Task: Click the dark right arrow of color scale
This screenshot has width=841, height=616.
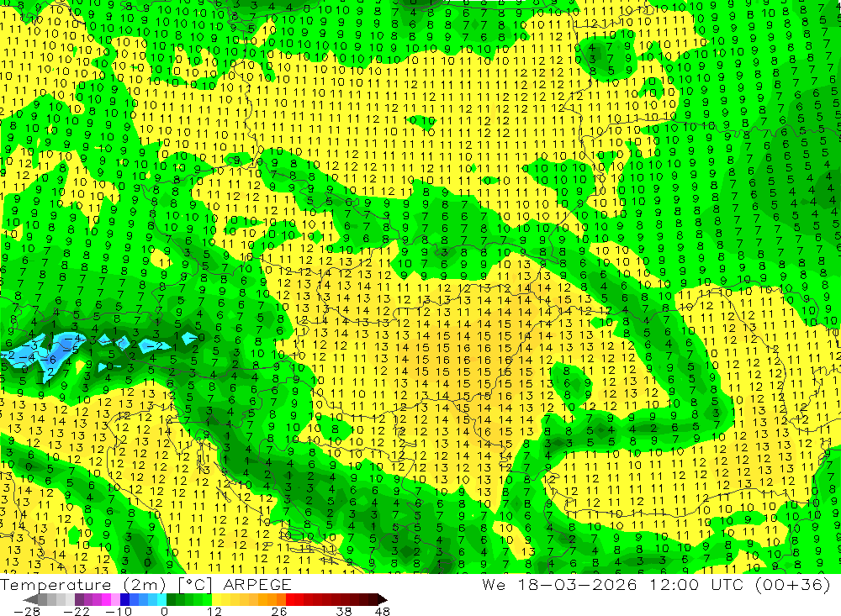Action: (382, 599)
